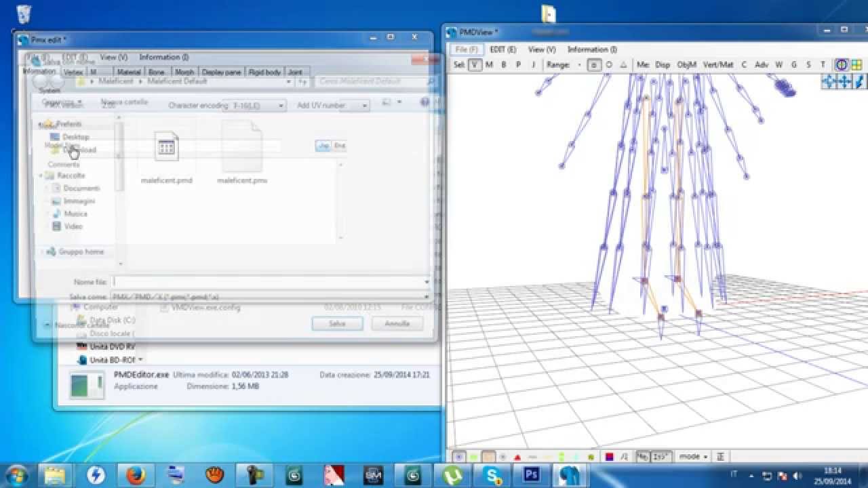Open Photoshop from the taskbar
The height and width of the screenshot is (488, 868).
(532, 475)
